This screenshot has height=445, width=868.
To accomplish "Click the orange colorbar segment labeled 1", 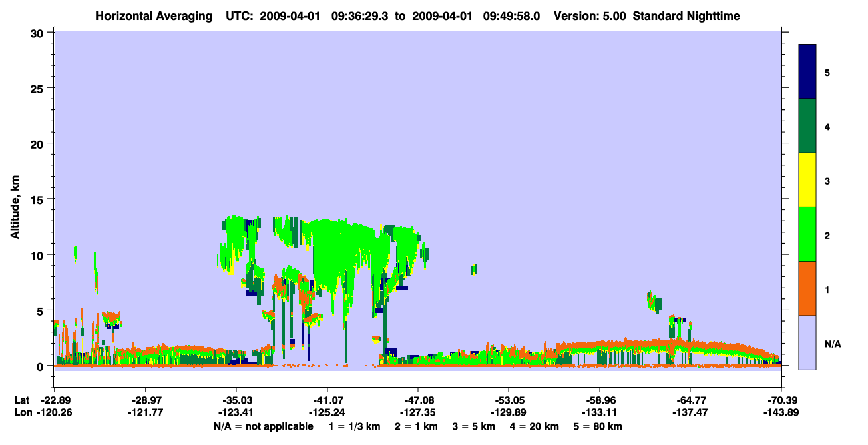I will pos(807,288).
